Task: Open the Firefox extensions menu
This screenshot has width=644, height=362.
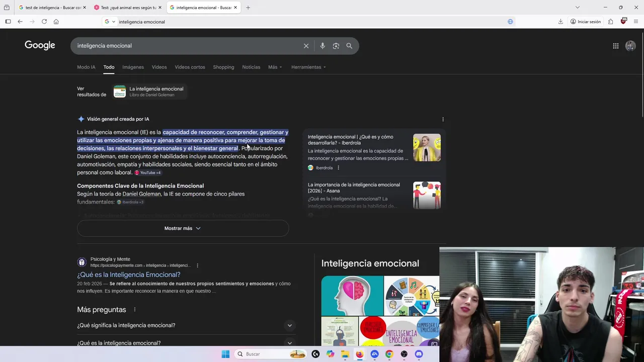Action: coord(610,22)
